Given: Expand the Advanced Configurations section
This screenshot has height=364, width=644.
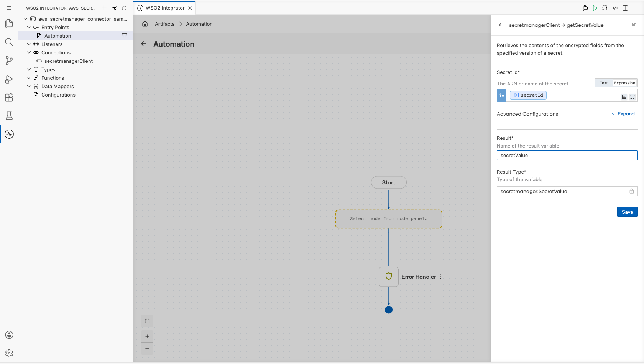Looking at the screenshot, I should coord(623,114).
